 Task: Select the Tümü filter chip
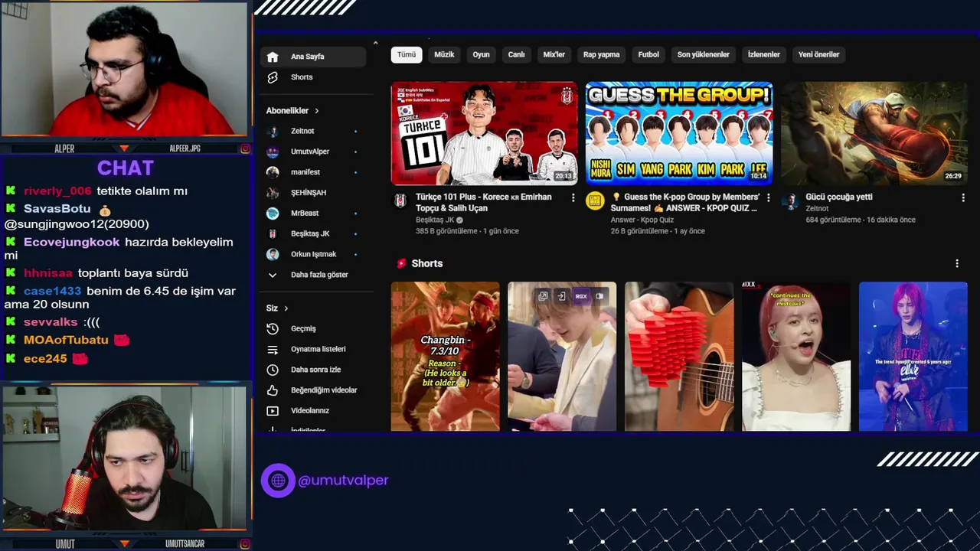point(407,54)
